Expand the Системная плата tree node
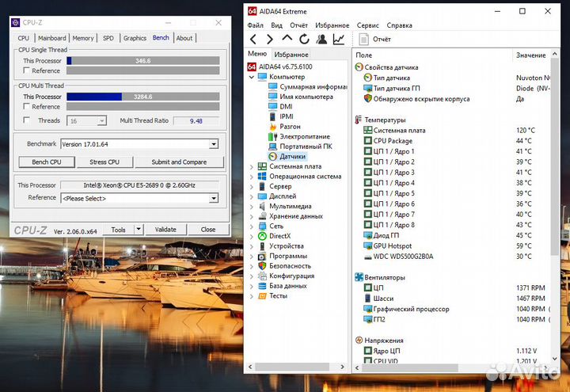This screenshot has height=392, width=570. pyautogui.click(x=252, y=167)
